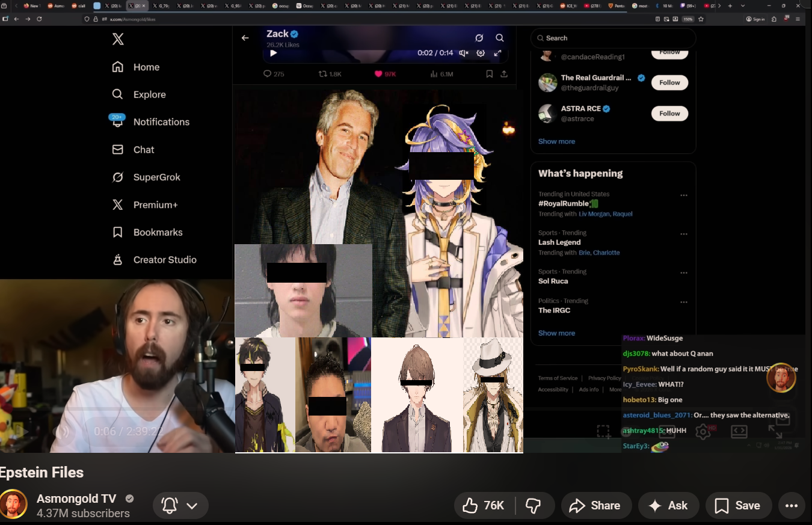The width and height of the screenshot is (812, 525).
Task: Open the Sol Ruca trending topic
Action: pos(553,281)
